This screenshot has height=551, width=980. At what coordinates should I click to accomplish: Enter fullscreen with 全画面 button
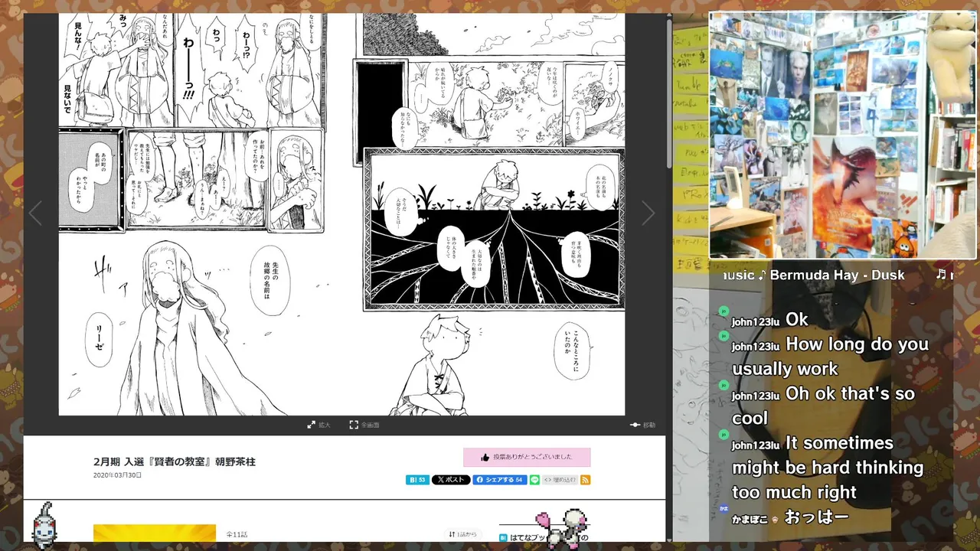pyautogui.click(x=364, y=425)
